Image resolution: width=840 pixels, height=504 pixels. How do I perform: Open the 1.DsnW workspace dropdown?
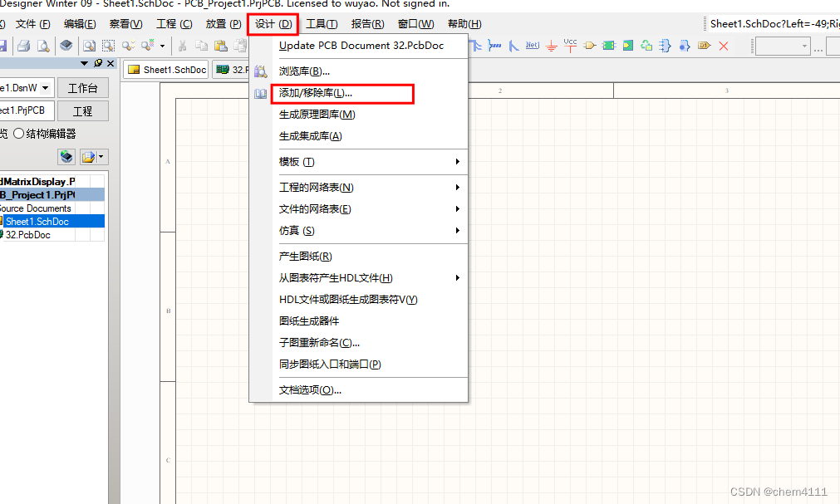(x=44, y=87)
